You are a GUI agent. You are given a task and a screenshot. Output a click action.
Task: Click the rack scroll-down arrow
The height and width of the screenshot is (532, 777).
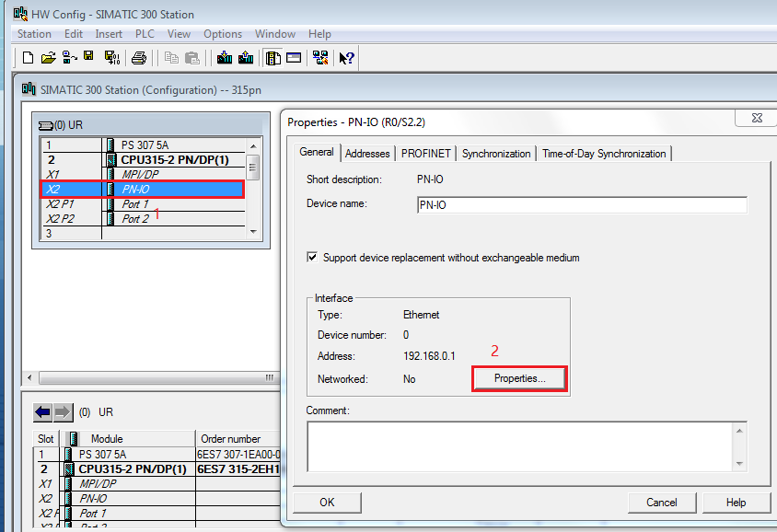(x=253, y=231)
